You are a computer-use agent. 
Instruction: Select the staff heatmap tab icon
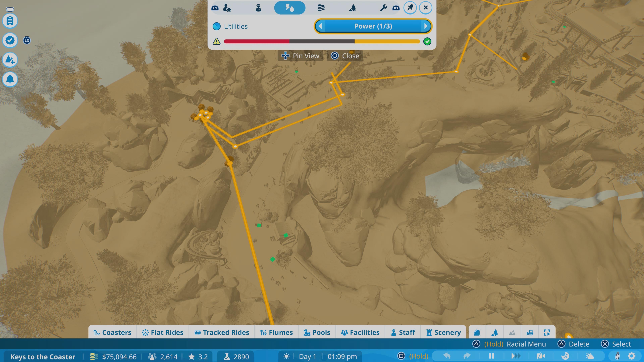[x=258, y=8]
